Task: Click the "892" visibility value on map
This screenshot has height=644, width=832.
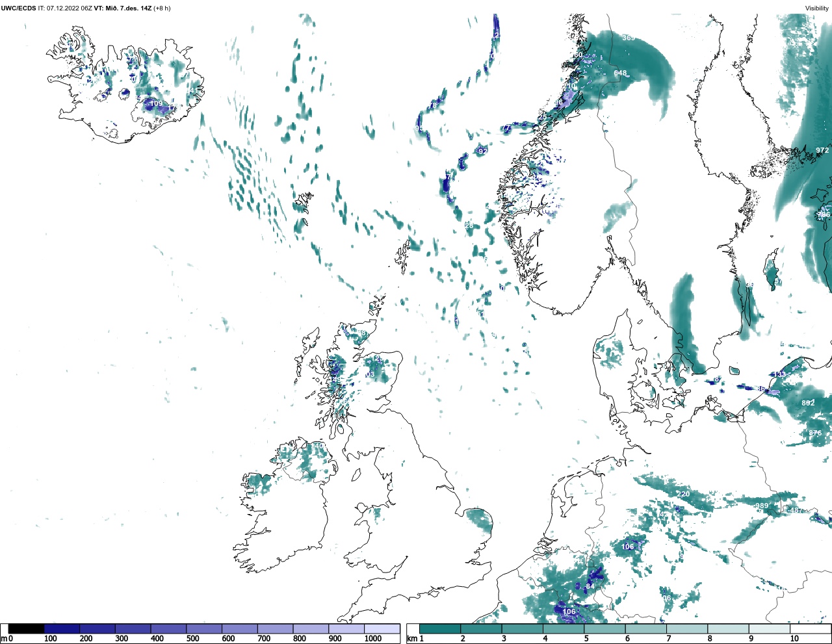Action: pos(808,403)
